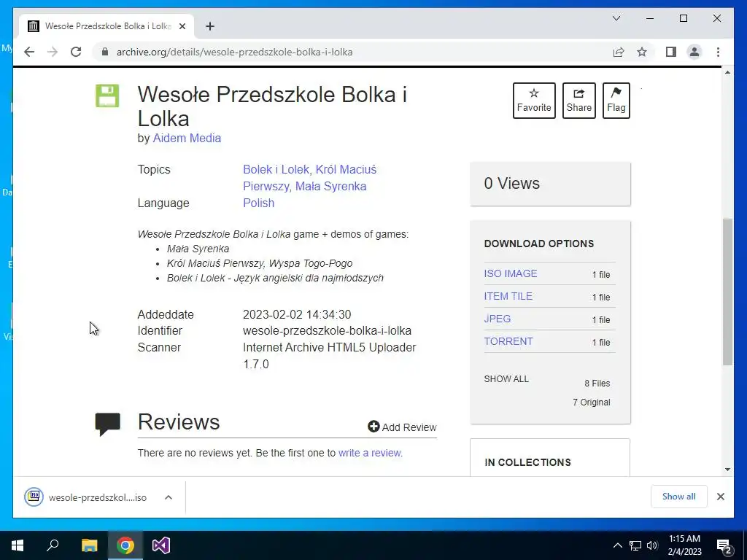747x560 pixels.
Task: Open the JPEG download option
Action: pyautogui.click(x=497, y=319)
